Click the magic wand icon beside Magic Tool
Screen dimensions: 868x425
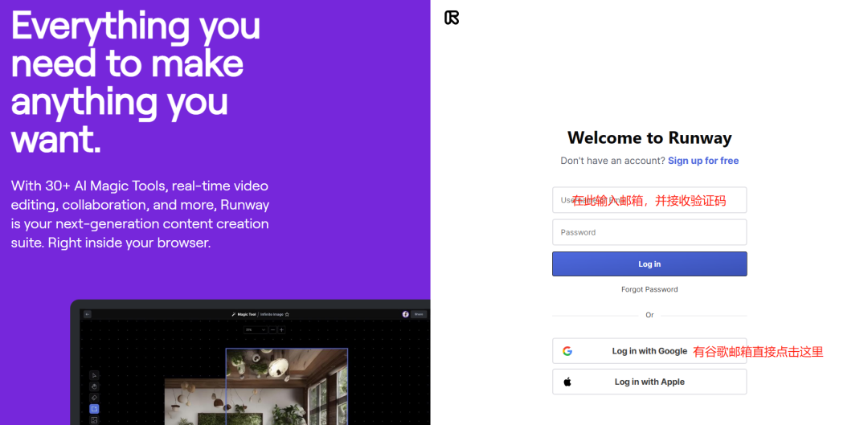click(234, 314)
